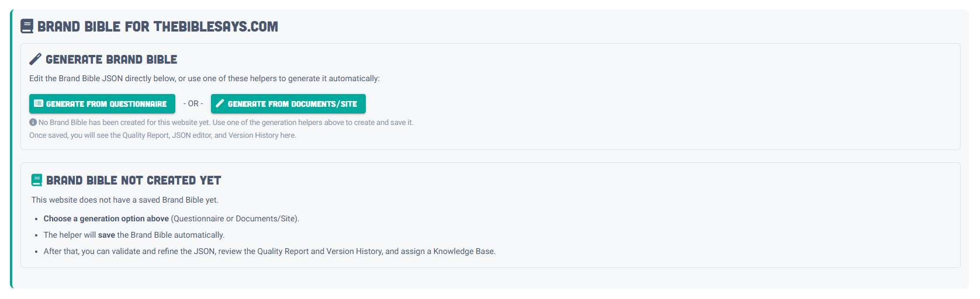980x299 pixels.
Task: Click the bullet 'Choose a generation option above'
Action: pos(171,218)
